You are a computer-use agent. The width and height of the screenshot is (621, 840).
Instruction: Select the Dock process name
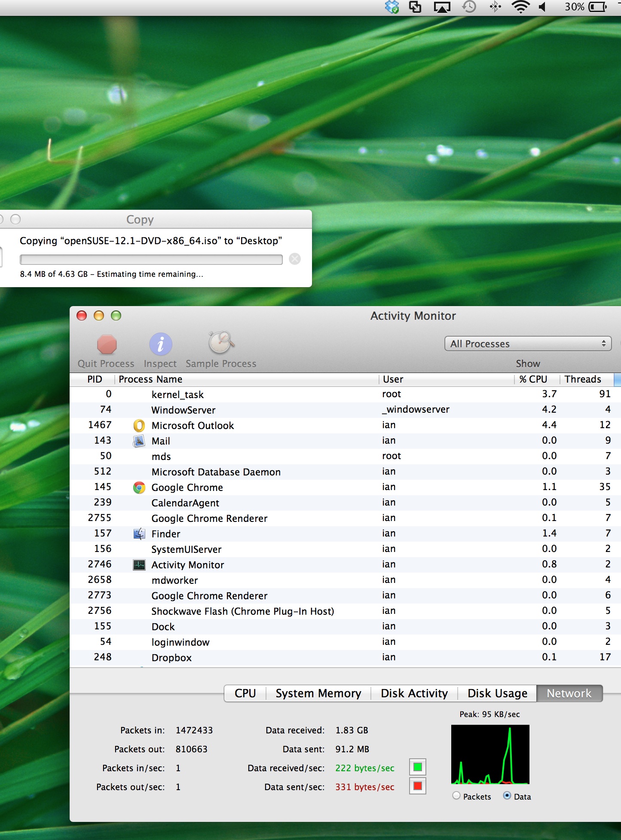(163, 627)
